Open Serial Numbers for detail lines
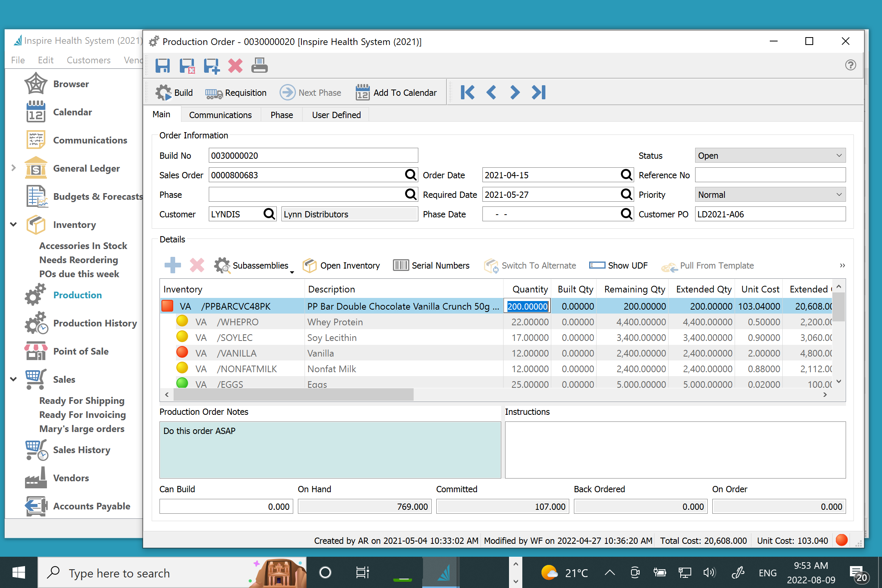Screen dimensions: 882x588 pyautogui.click(x=431, y=265)
